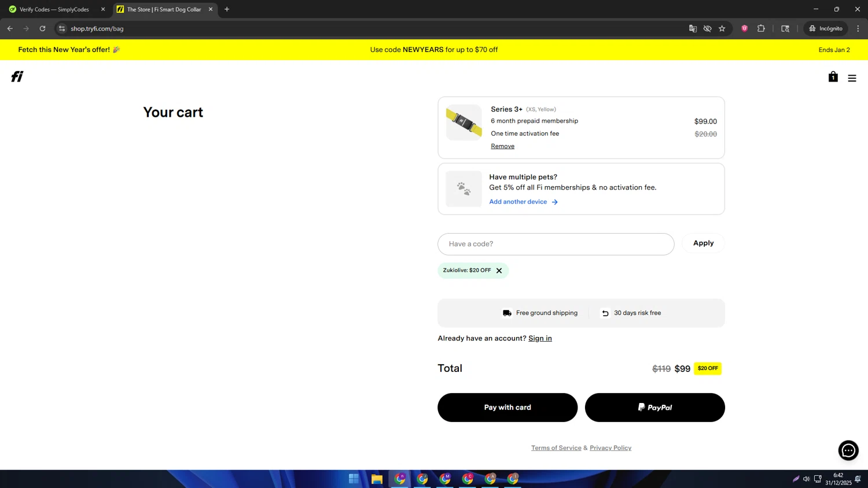The width and height of the screenshot is (868, 488).
Task: Open the browser extensions puzzle icon
Action: 761,28
